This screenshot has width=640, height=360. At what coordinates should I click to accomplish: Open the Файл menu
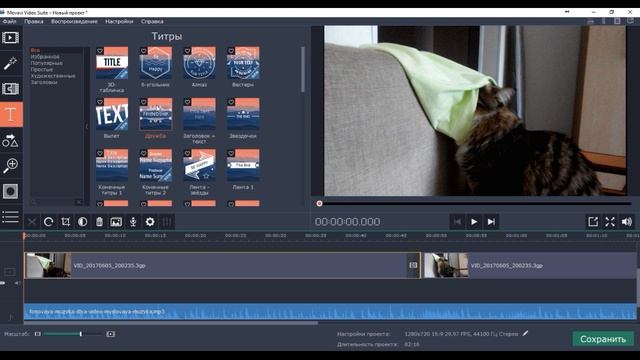coord(9,21)
